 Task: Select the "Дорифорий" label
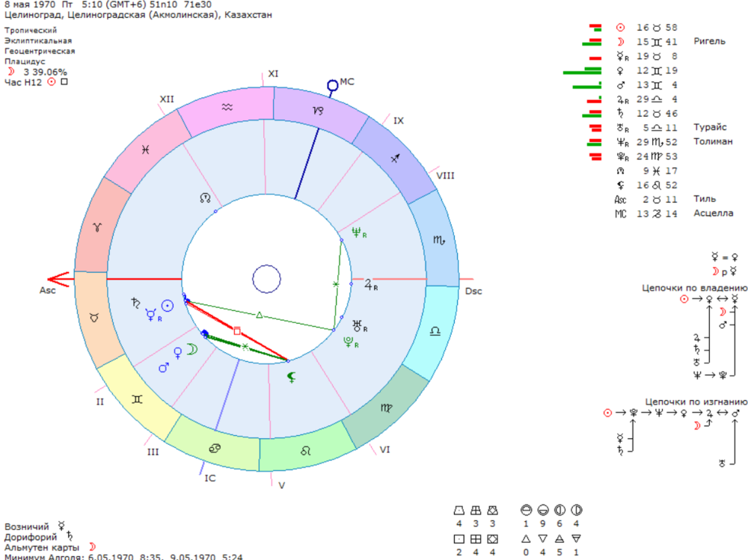31,537
